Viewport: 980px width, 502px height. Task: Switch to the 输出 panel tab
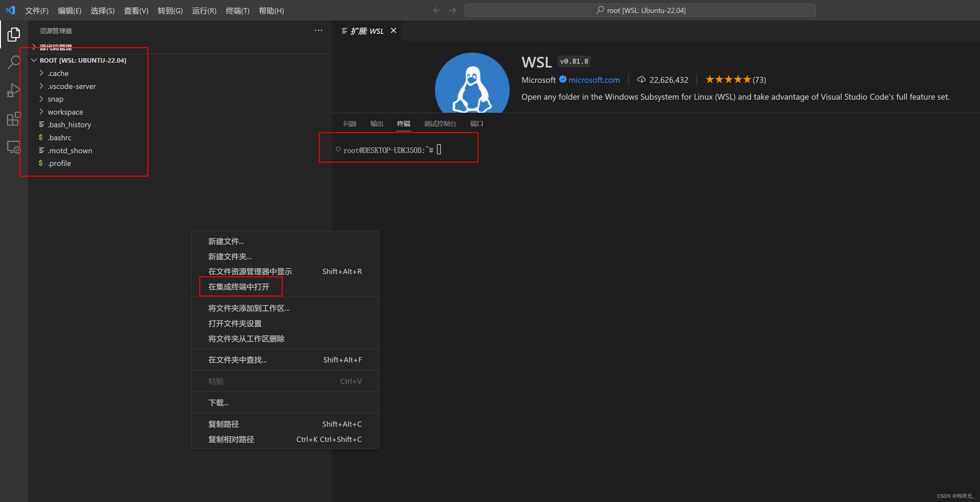[x=377, y=124]
